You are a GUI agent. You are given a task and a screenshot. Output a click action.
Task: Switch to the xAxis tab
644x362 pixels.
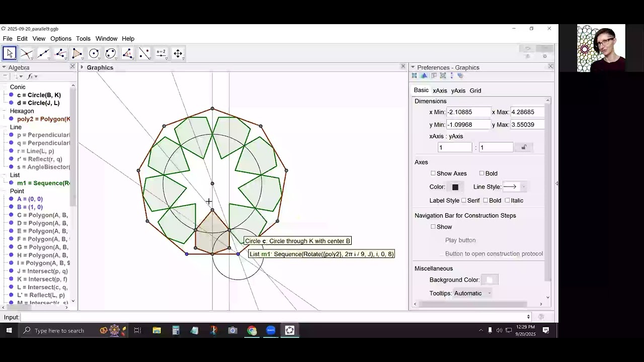coord(440,91)
